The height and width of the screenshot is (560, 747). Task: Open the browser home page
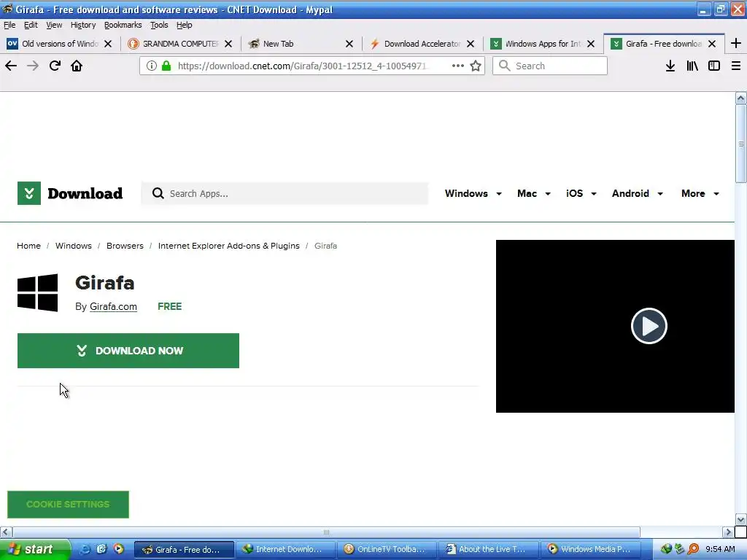(x=77, y=66)
